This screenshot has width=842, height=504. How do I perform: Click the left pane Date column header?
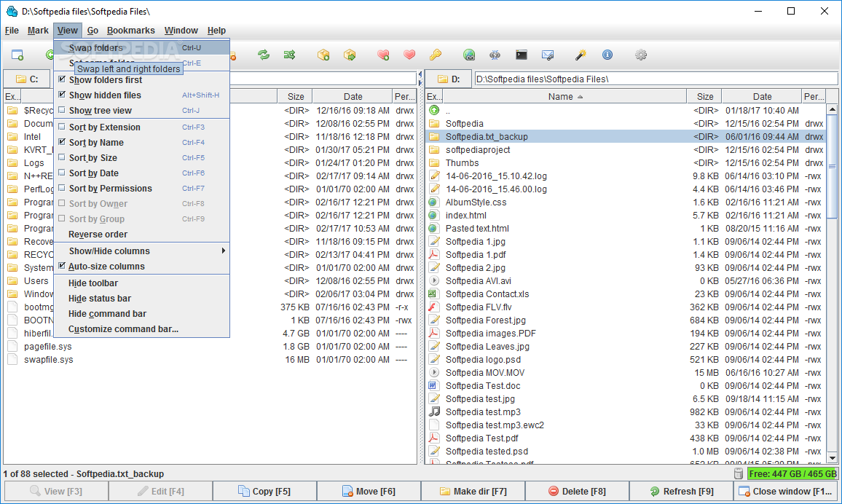pos(353,97)
